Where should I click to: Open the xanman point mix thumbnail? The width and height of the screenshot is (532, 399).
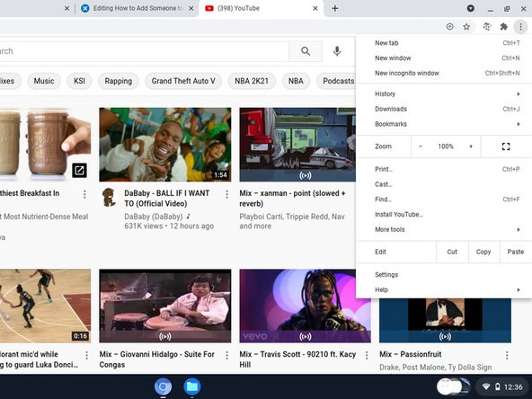[x=297, y=145]
